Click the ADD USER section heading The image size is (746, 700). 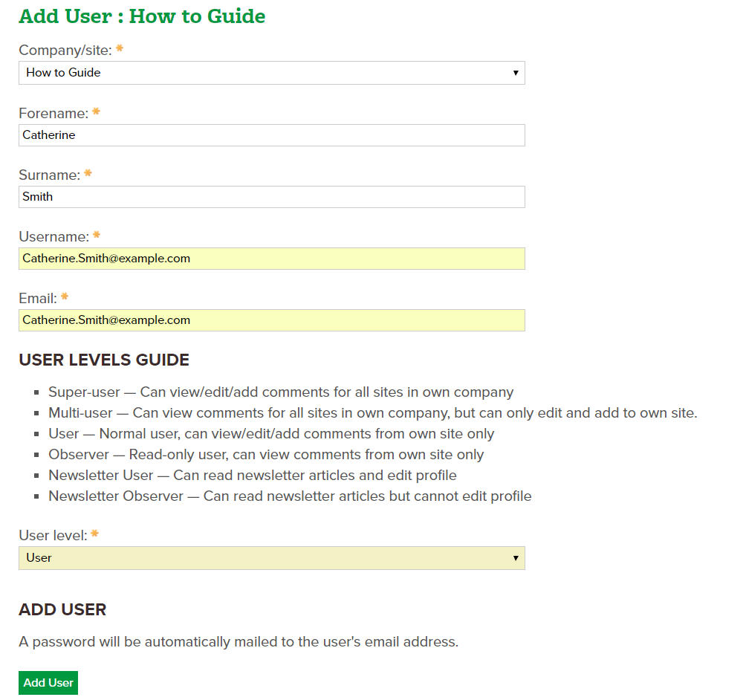pos(62,609)
